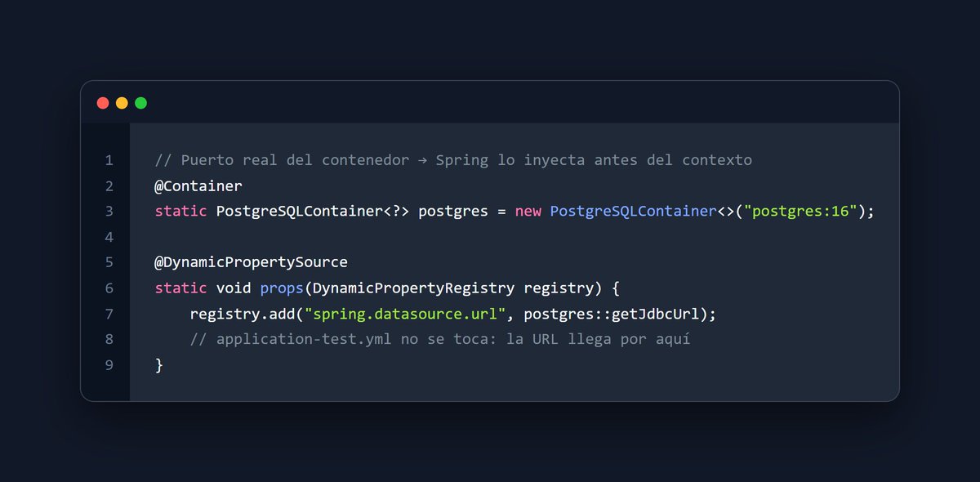The width and height of the screenshot is (980, 482).
Task: Click the 'PostgreSQLContainer<?>' type declaration
Action: point(313,212)
